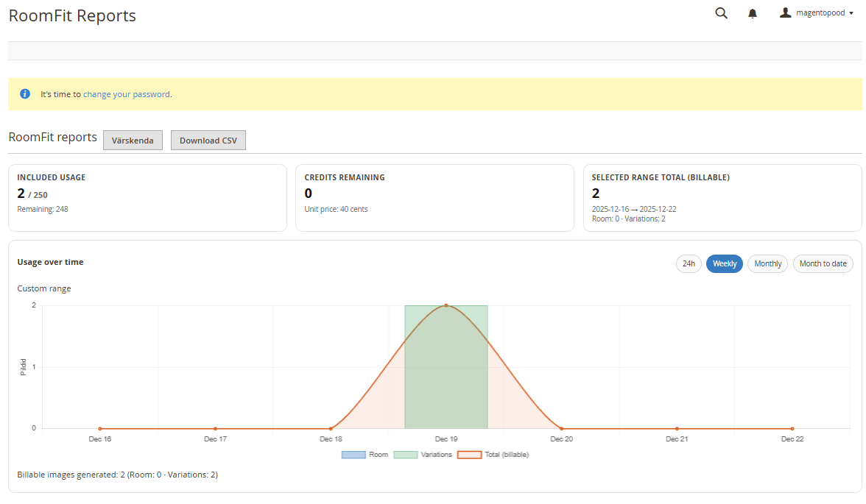Click the Dec 16 data point
This screenshot has width=866, height=504.
[x=100, y=428]
